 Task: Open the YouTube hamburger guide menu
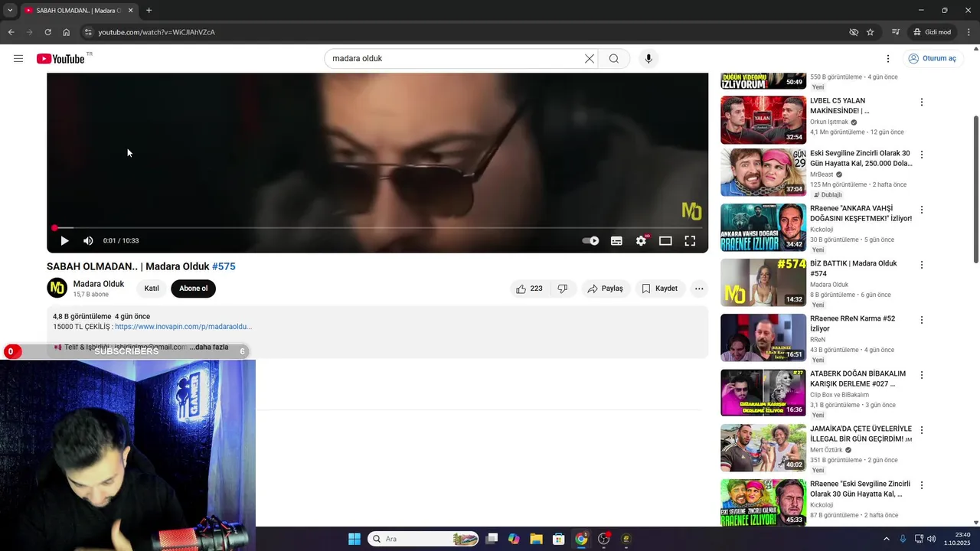[x=18, y=59]
